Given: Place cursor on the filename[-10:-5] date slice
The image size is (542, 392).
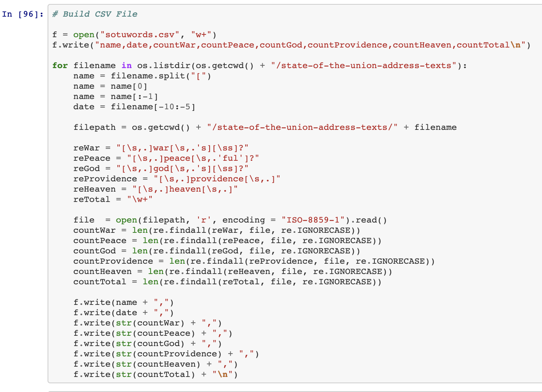Looking at the screenshot, I should [153, 107].
